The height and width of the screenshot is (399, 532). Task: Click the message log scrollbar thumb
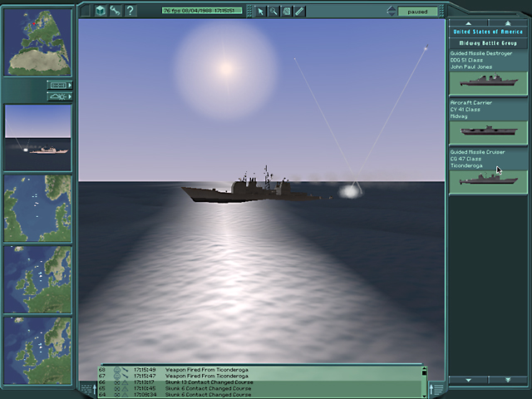[x=424, y=373]
